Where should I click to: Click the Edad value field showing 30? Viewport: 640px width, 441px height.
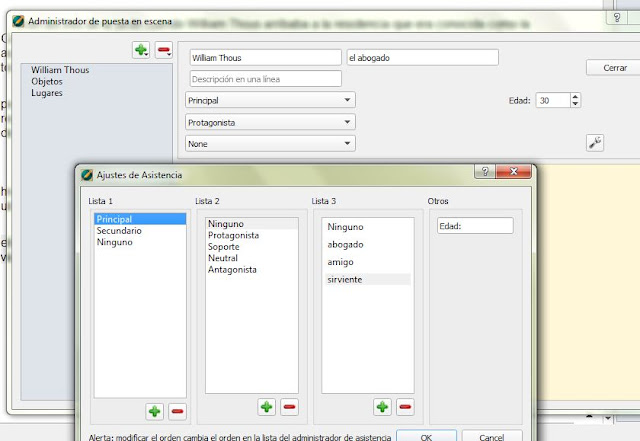click(553, 100)
